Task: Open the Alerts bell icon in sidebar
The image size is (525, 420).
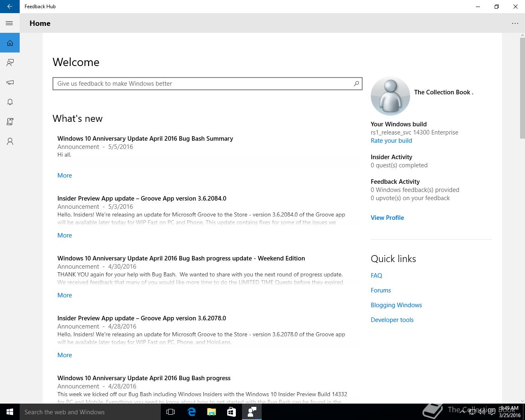Action: [x=10, y=102]
